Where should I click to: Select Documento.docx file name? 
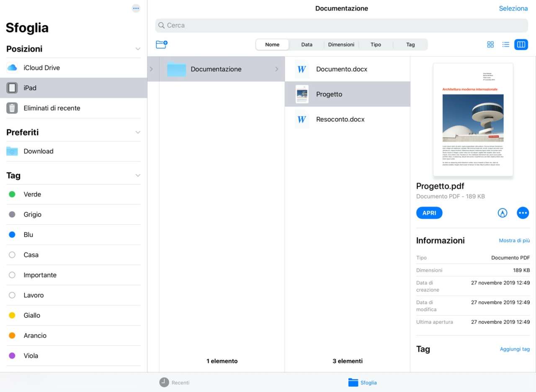(x=342, y=69)
